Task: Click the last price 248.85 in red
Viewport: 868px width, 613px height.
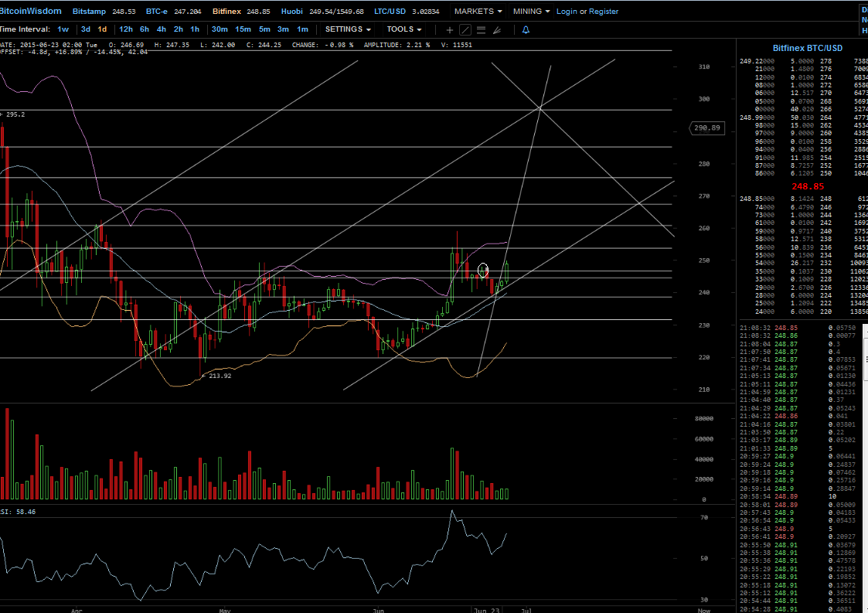Action: (808, 186)
